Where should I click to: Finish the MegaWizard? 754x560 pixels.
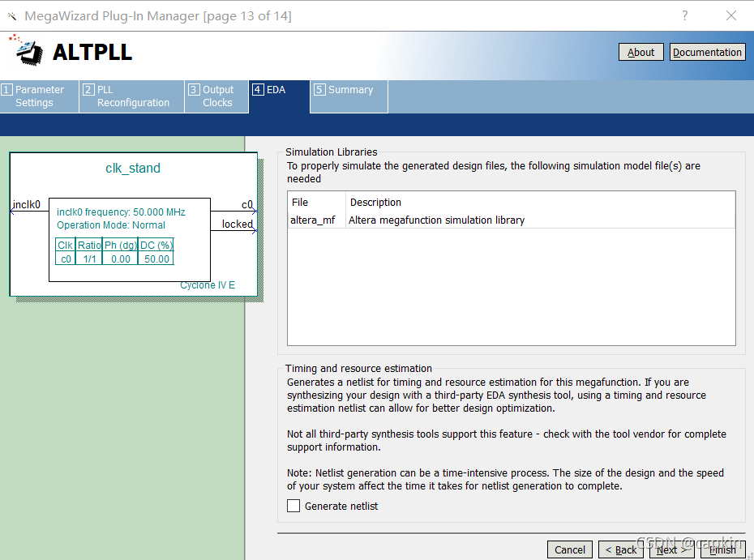722,549
